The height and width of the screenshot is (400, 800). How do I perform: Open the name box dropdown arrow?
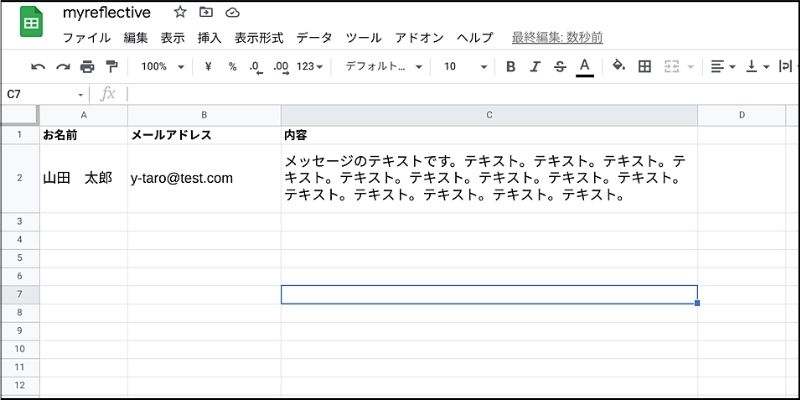81,95
